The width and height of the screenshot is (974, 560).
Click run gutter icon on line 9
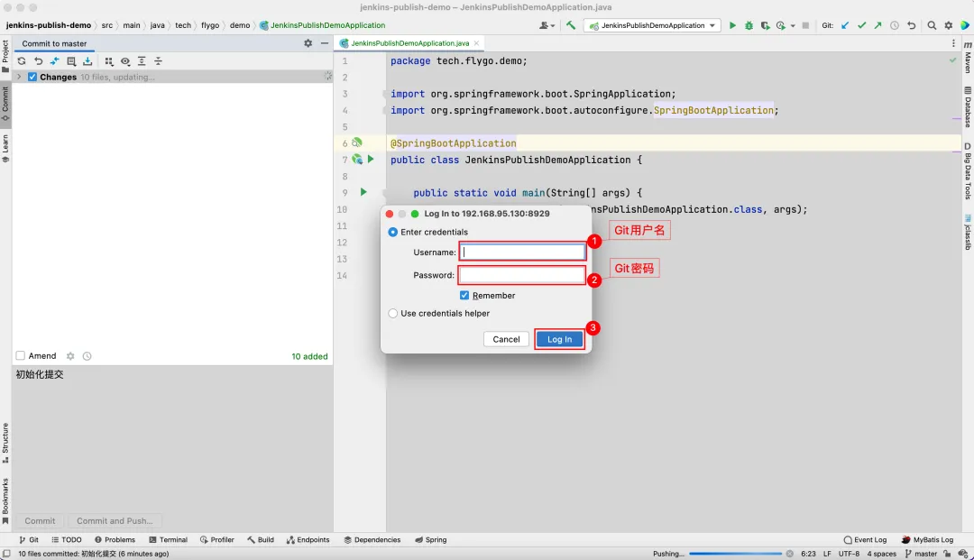click(x=363, y=192)
